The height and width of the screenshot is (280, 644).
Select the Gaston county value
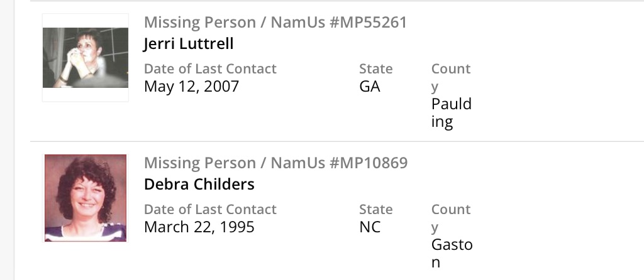click(452, 253)
